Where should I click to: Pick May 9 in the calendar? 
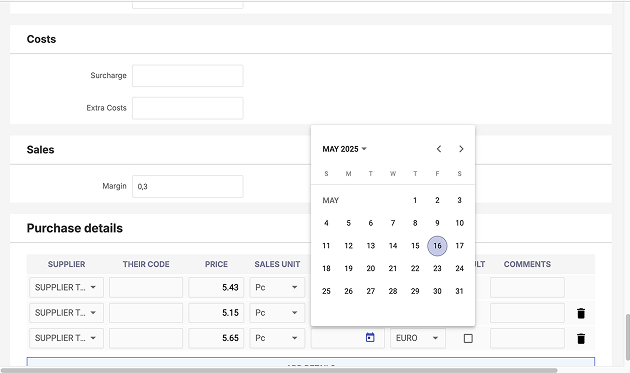click(437, 223)
